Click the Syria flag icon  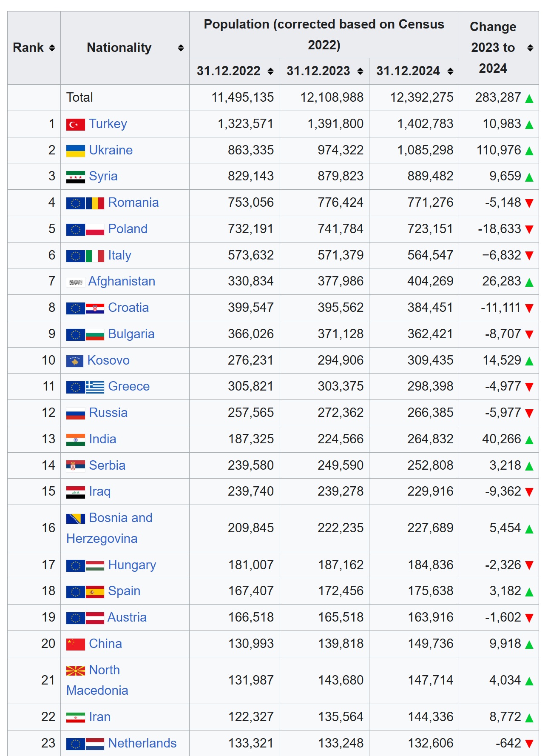point(76,177)
